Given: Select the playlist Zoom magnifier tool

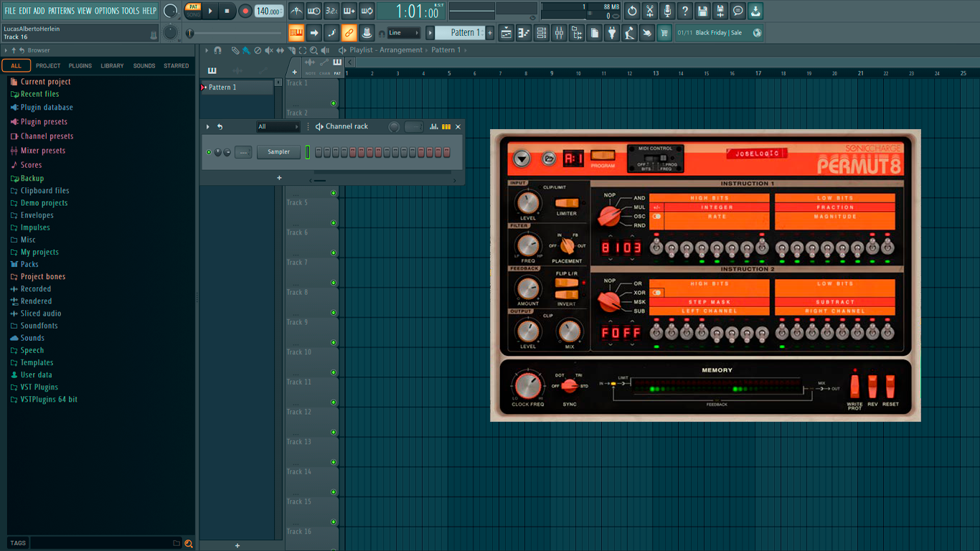Looking at the screenshot, I should [314, 50].
